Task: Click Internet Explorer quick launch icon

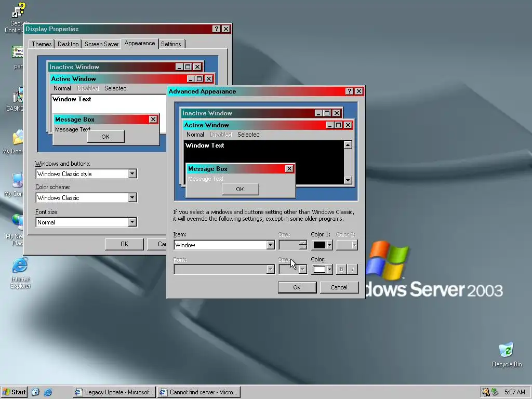Action: [x=48, y=392]
